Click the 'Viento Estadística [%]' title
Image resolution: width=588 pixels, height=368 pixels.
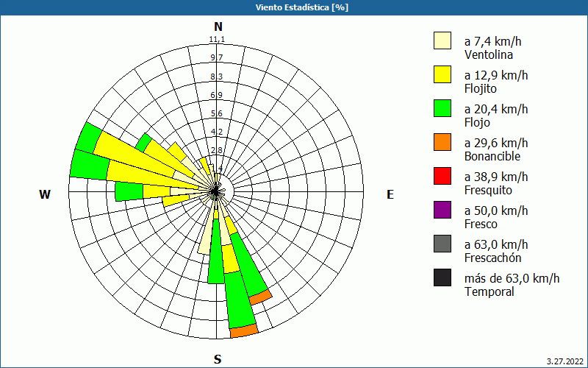(302, 7)
